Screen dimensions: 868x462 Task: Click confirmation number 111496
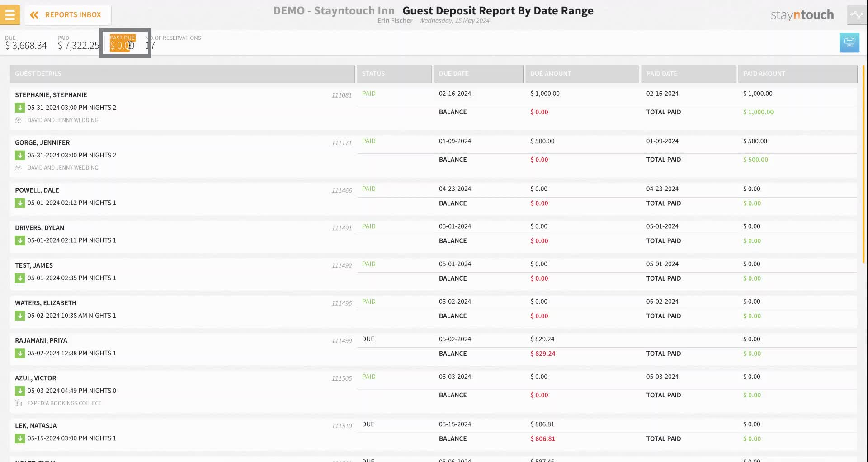[x=342, y=303]
